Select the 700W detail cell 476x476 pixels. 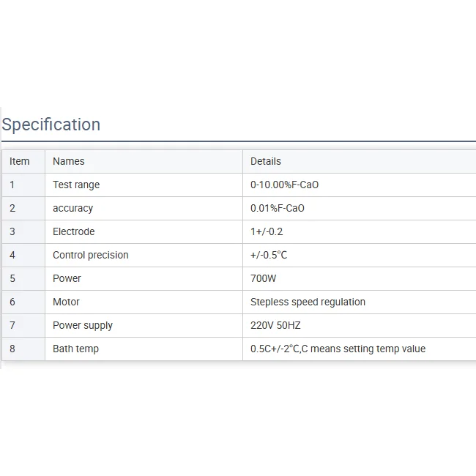(264, 278)
